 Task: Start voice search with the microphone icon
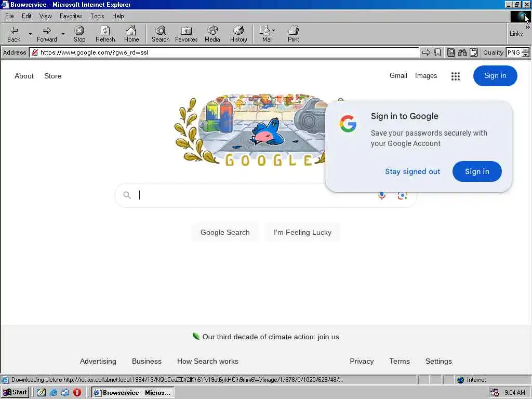(382, 195)
